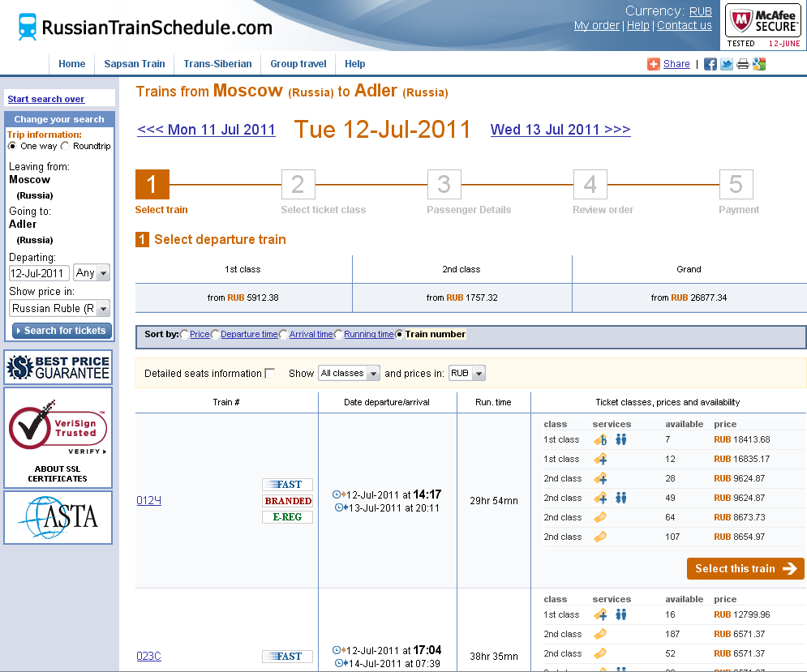This screenshot has width=807, height=672.
Task: Open the Sapsan Train menu item
Action: coord(134,64)
